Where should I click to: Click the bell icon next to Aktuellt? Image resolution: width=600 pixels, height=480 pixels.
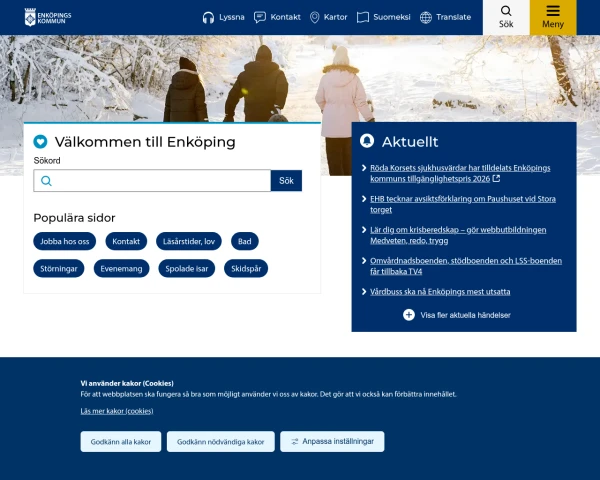coord(367,141)
